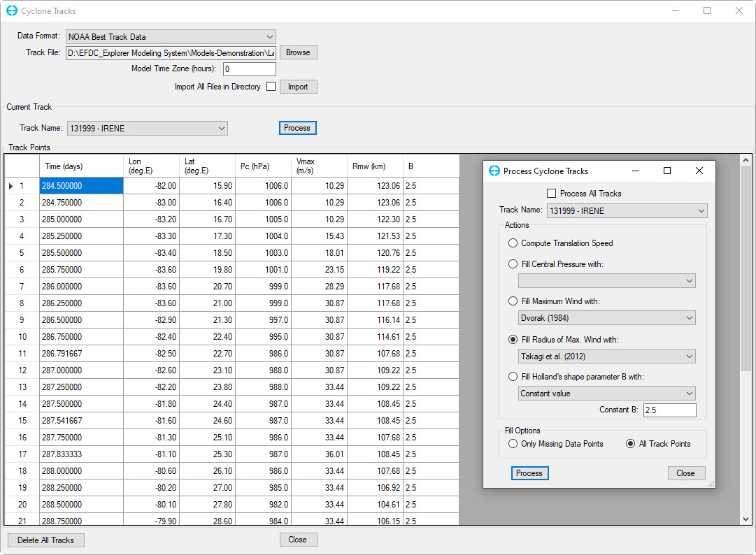Select Fill Holland's shape parameter B option

coord(513,377)
